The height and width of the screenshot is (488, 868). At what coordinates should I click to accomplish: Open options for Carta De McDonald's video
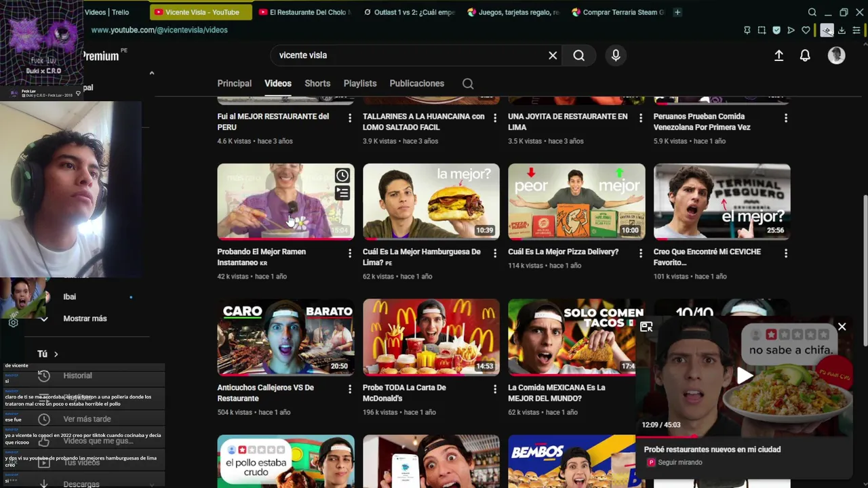[495, 389]
